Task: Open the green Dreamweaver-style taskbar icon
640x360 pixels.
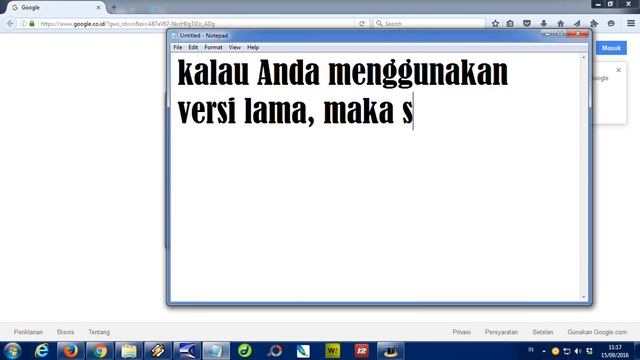Action: click(x=245, y=351)
